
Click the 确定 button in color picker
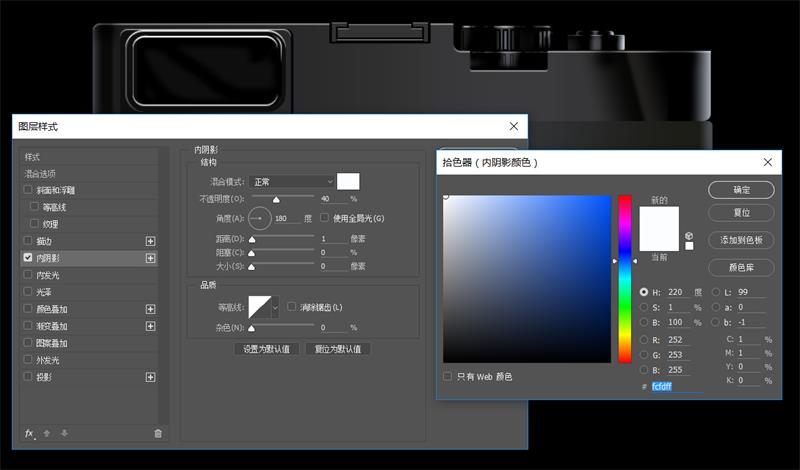[x=741, y=190]
